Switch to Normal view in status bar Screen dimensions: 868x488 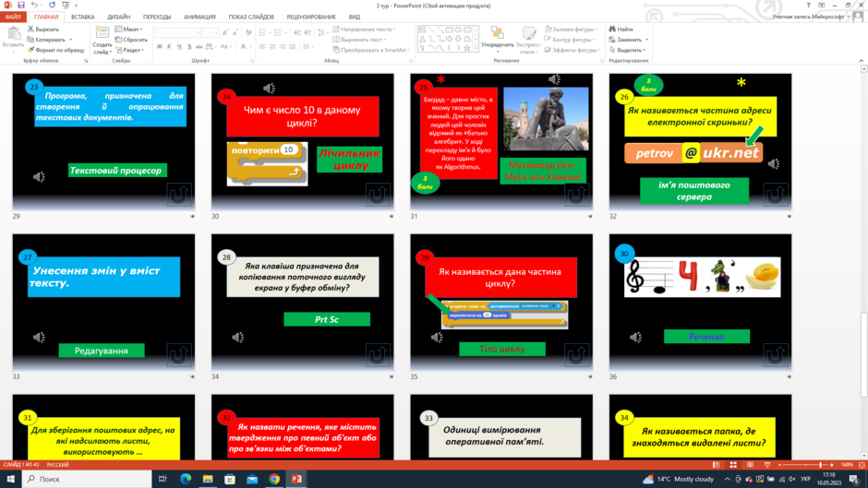716,465
